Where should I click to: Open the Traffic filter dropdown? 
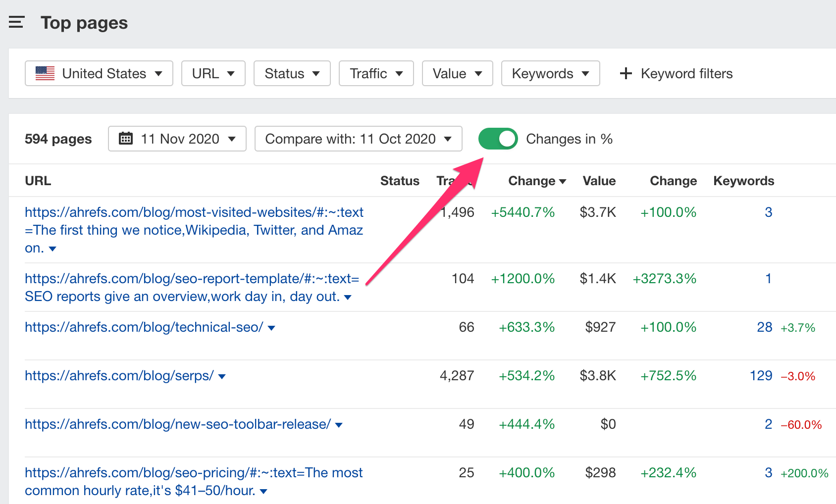tap(376, 73)
